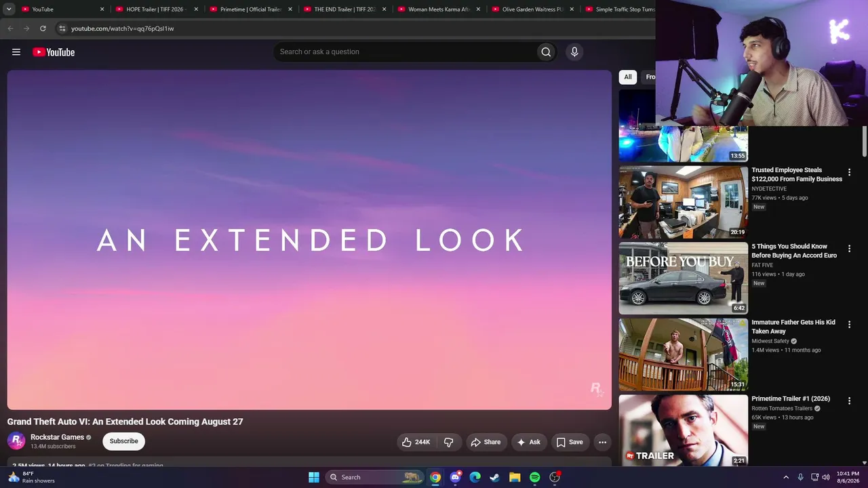Close the Olive Garden Waitress tab
The image size is (868, 488).
[x=572, y=9]
